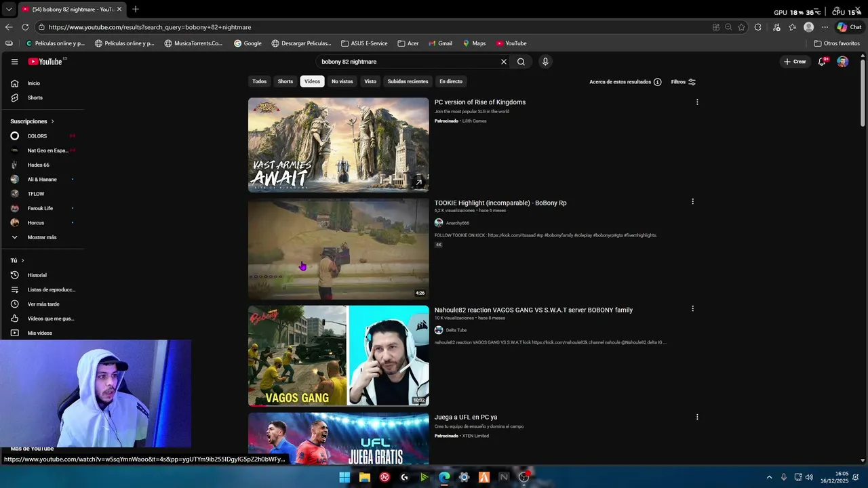
Task: Open the Gmail bookmark
Action: (439, 43)
